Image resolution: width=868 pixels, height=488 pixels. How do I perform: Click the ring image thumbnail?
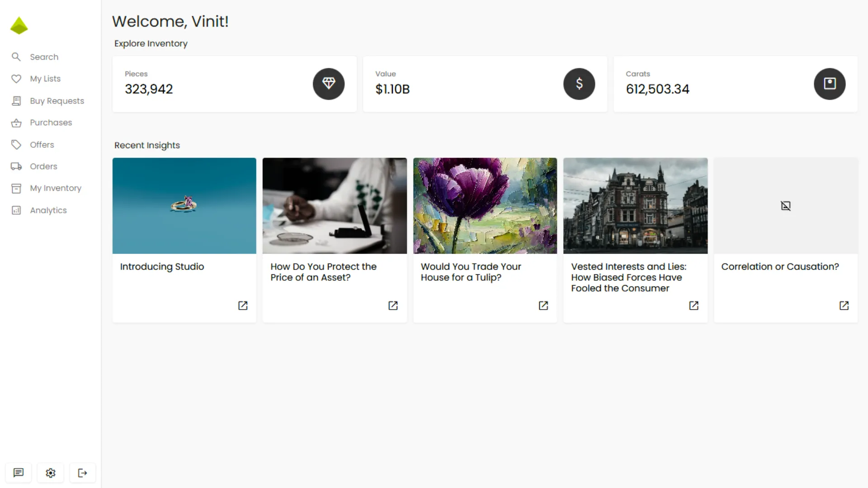pyautogui.click(x=184, y=206)
